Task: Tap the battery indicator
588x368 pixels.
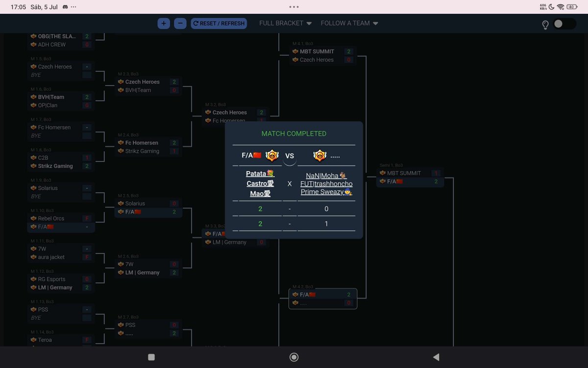Action: 572,7
